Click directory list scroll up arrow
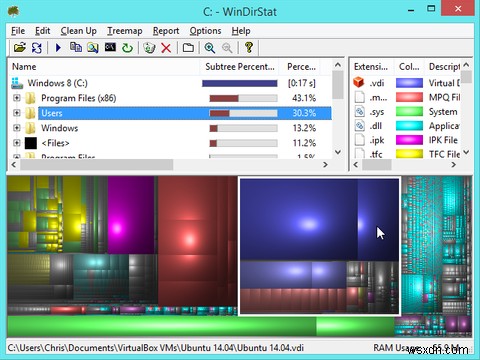This screenshot has height=360, width=480. 338,65
